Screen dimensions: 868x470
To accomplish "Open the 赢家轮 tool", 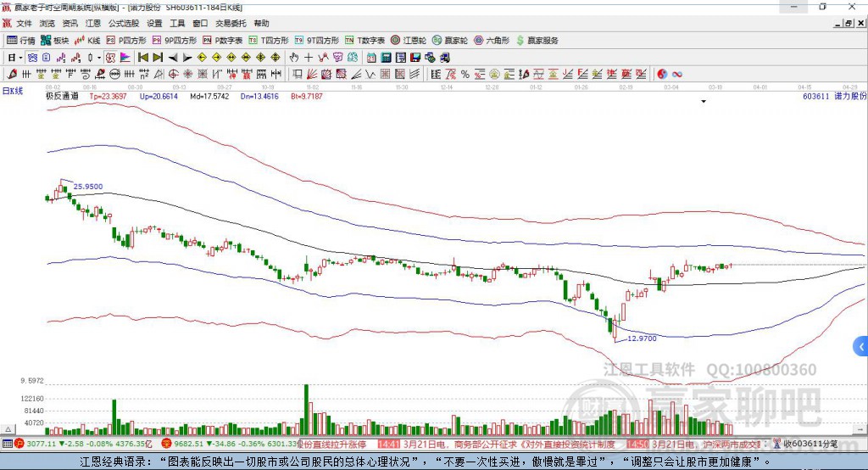I will click(450, 41).
